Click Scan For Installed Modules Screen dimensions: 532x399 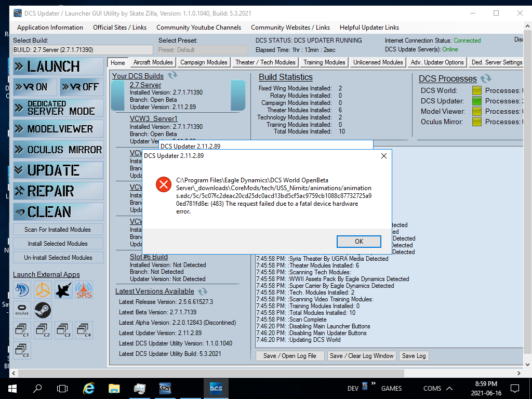click(x=58, y=230)
